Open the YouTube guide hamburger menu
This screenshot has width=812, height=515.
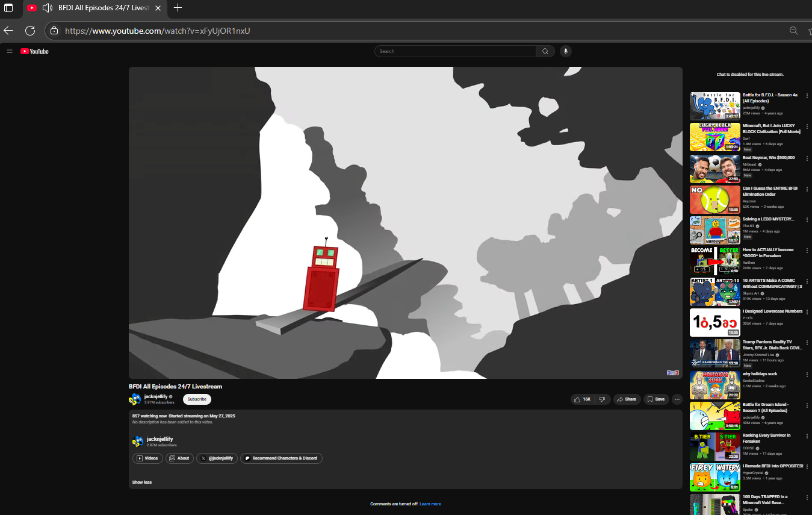[x=10, y=51]
